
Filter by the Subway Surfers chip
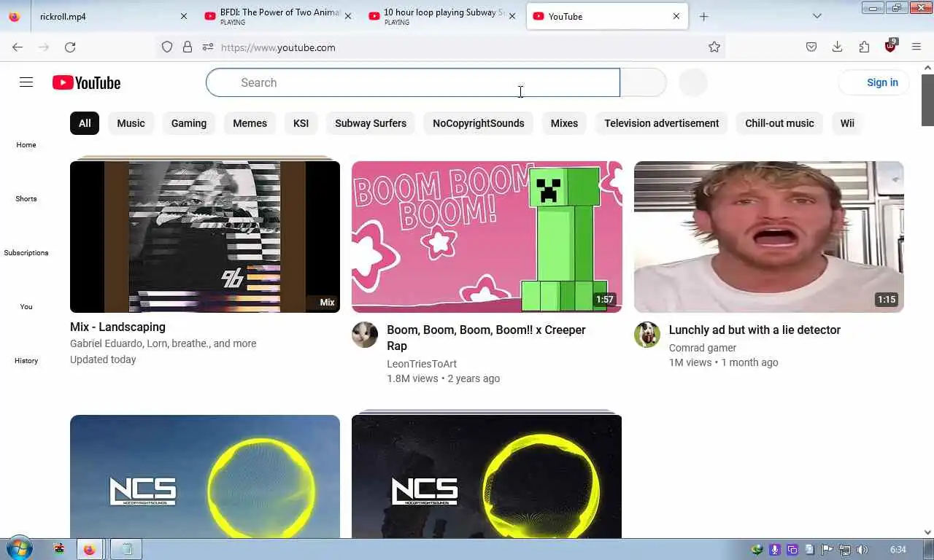[x=371, y=123]
